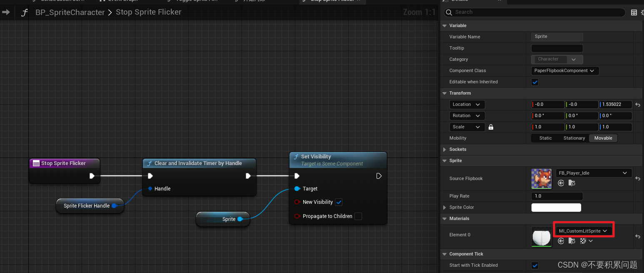The image size is (644, 273).
Task: Open the Location type dropdown
Action: [467, 105]
